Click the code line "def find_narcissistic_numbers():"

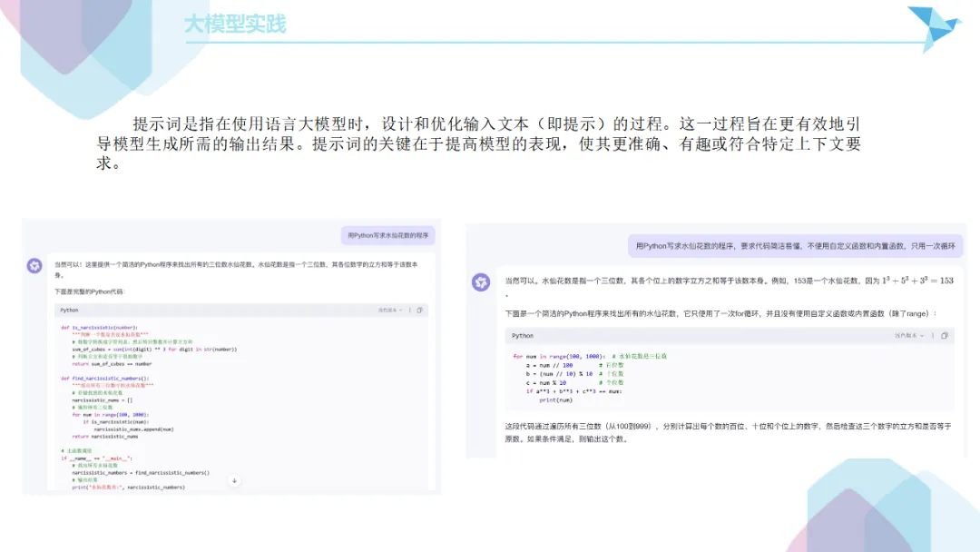105,379
